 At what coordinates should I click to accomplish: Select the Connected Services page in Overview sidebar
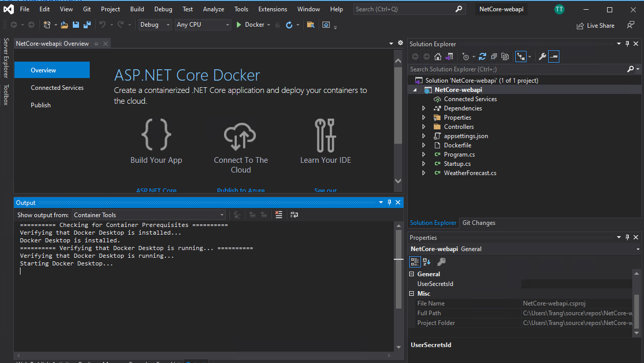(x=57, y=88)
